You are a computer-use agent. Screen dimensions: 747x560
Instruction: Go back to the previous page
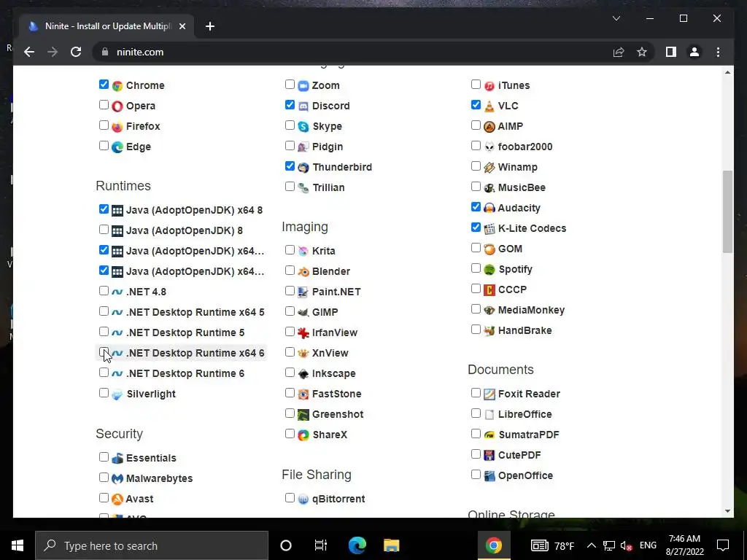[29, 52]
